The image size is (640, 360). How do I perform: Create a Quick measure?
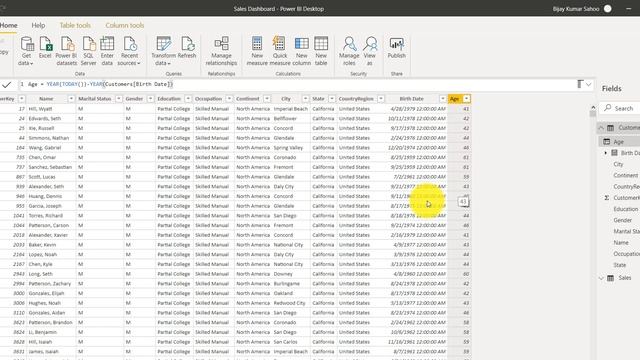click(280, 51)
